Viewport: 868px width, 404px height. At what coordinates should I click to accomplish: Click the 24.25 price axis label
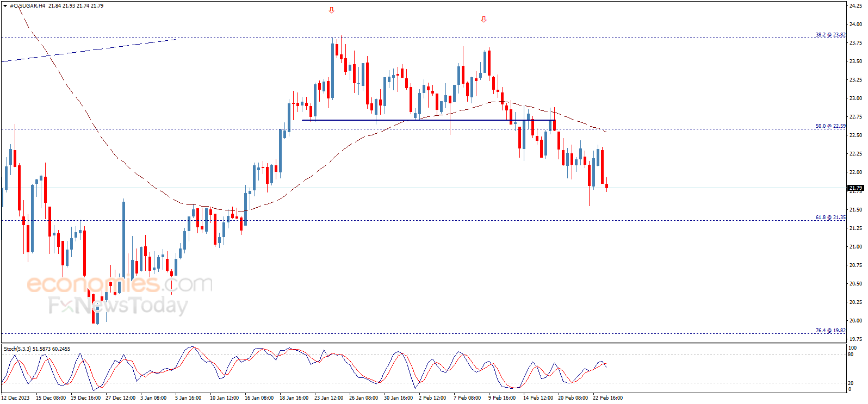855,6
